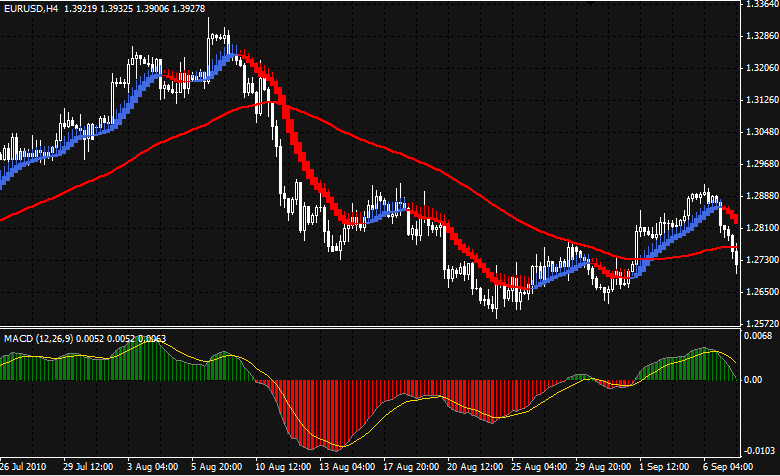This screenshot has height=476, width=780.
Task: Click the 10 Aug 12:00 time label
Action: (283, 467)
